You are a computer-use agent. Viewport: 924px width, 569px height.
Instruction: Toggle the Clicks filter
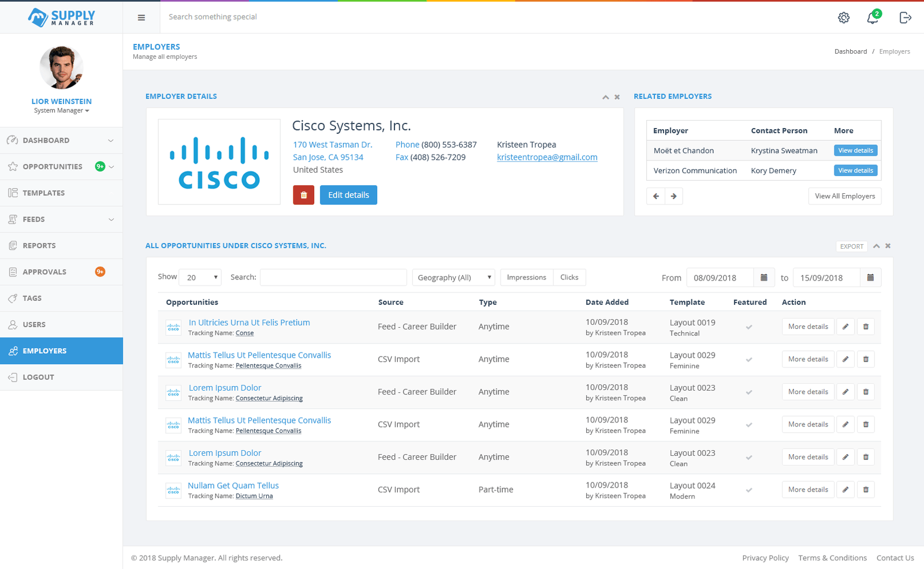(x=569, y=278)
